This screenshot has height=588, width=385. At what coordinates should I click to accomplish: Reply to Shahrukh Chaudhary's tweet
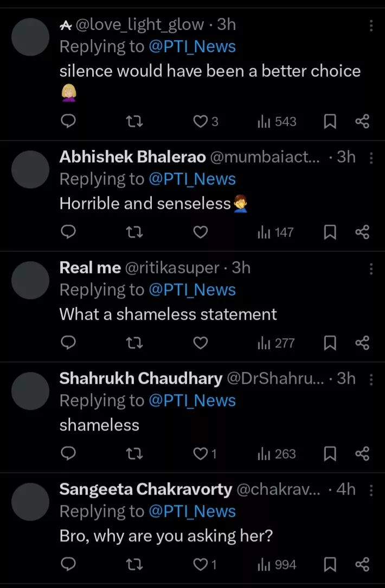click(x=68, y=454)
